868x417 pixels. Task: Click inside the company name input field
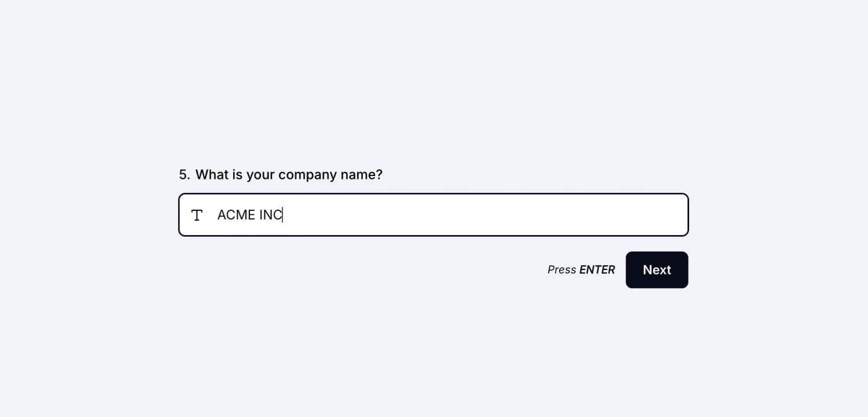click(405, 214)
